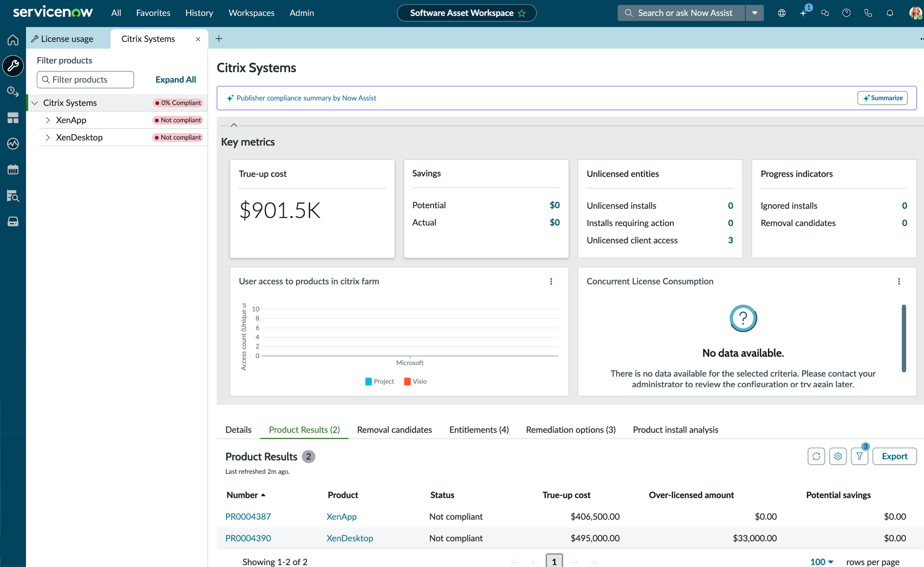Open the Admin menu
Viewport: 924px width, 567px height.
point(302,13)
